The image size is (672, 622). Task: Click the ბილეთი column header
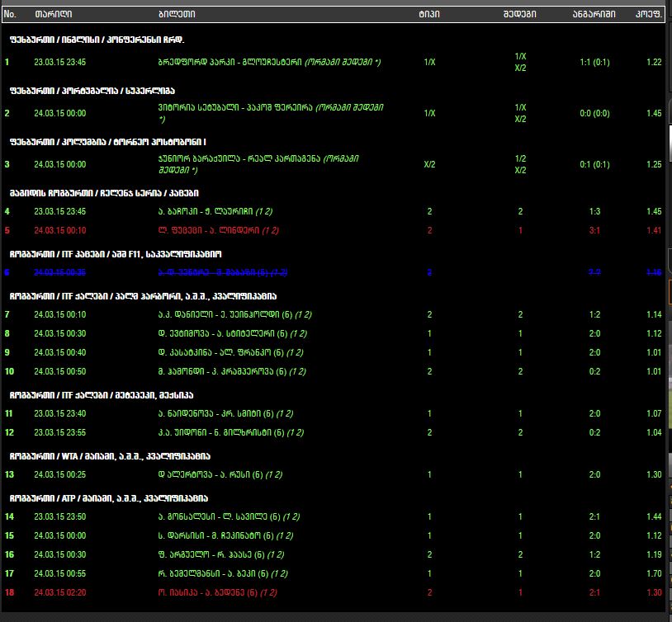[177, 15]
